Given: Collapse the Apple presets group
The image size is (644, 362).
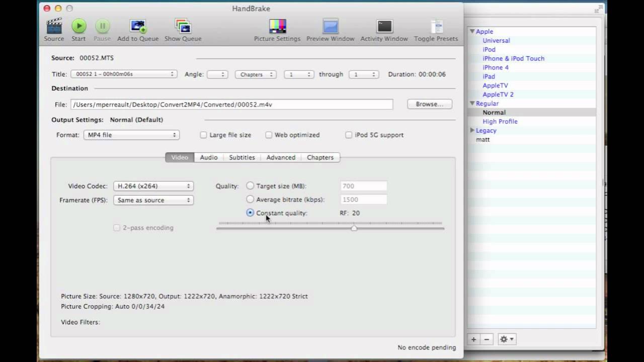Looking at the screenshot, I should point(472,31).
